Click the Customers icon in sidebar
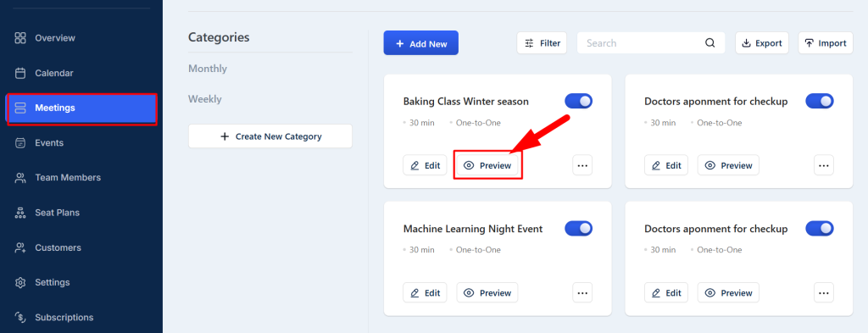868x333 pixels. [20, 247]
